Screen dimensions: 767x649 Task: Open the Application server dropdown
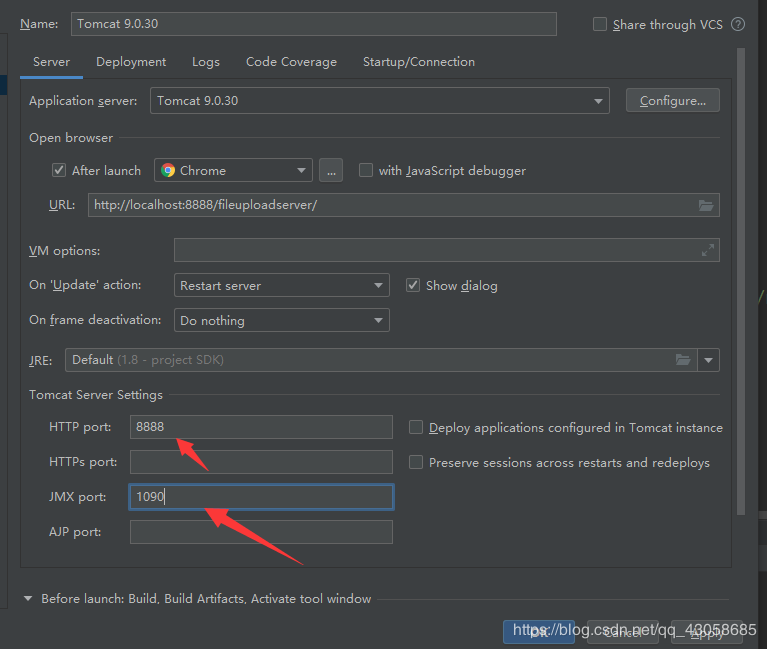(x=380, y=101)
